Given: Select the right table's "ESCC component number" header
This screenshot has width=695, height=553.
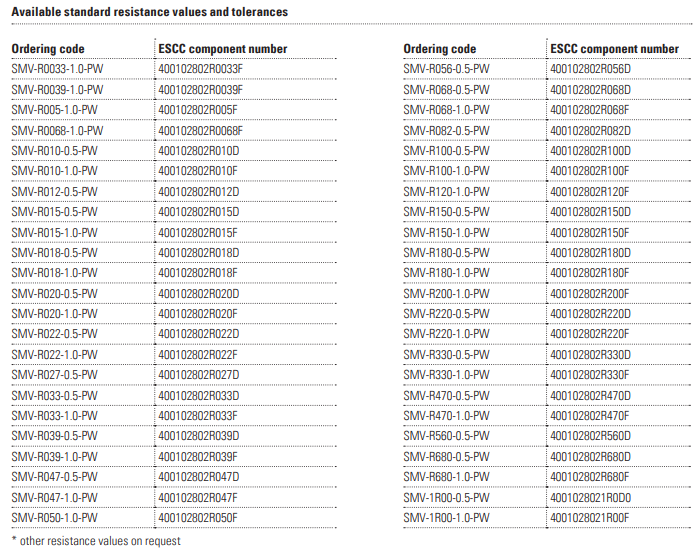Looking at the screenshot, I should point(615,49).
